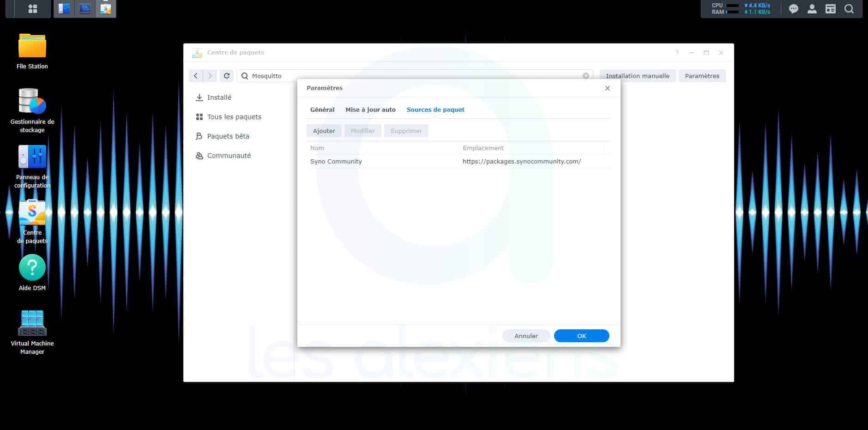Image resolution: width=868 pixels, height=430 pixels.
Task: Clear the Mosquitto search text
Action: (586, 76)
